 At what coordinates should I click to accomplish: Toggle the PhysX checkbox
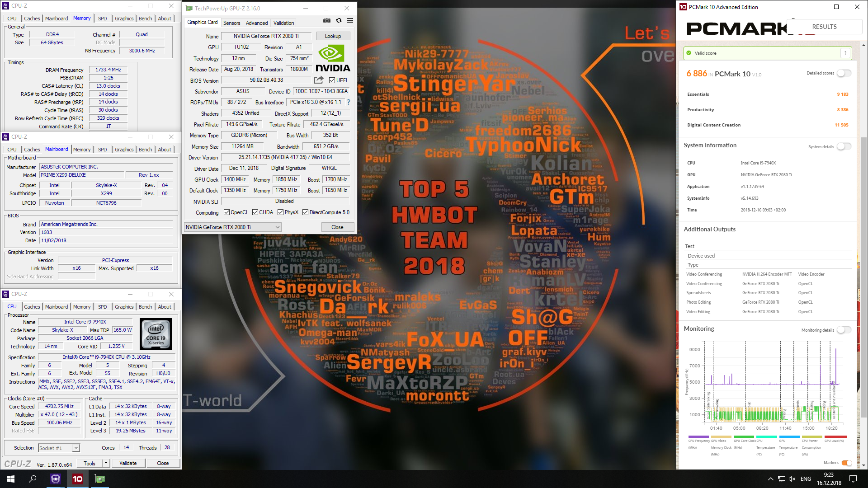[x=281, y=212]
